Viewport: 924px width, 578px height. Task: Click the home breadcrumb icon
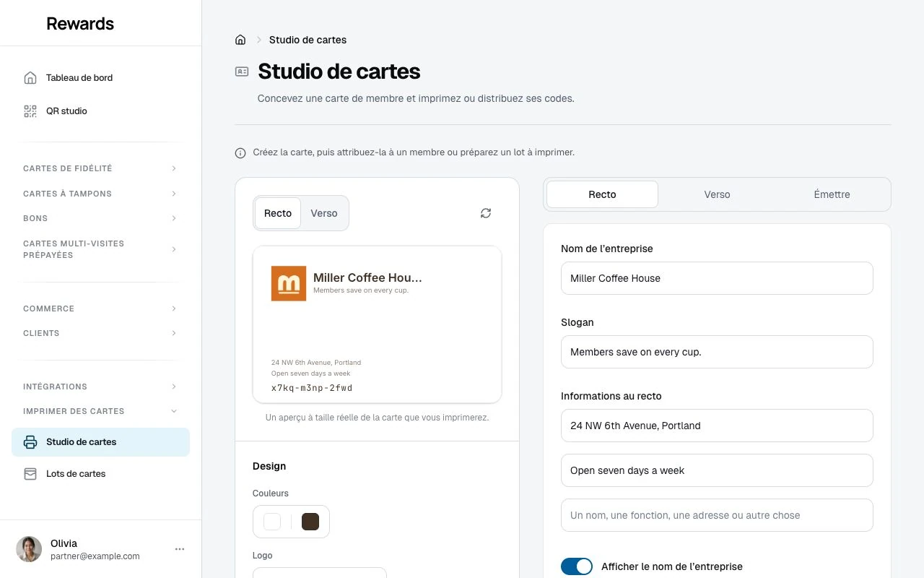coord(240,40)
